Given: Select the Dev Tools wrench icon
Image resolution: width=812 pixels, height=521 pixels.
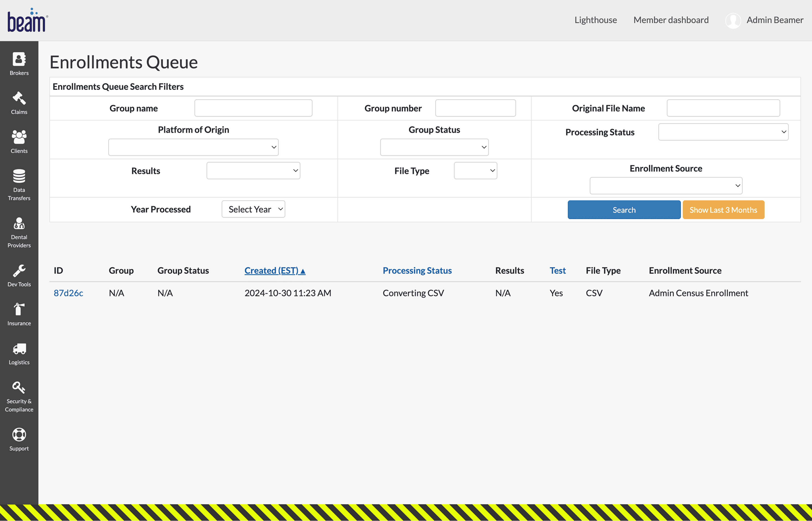Looking at the screenshot, I should (x=19, y=275).
